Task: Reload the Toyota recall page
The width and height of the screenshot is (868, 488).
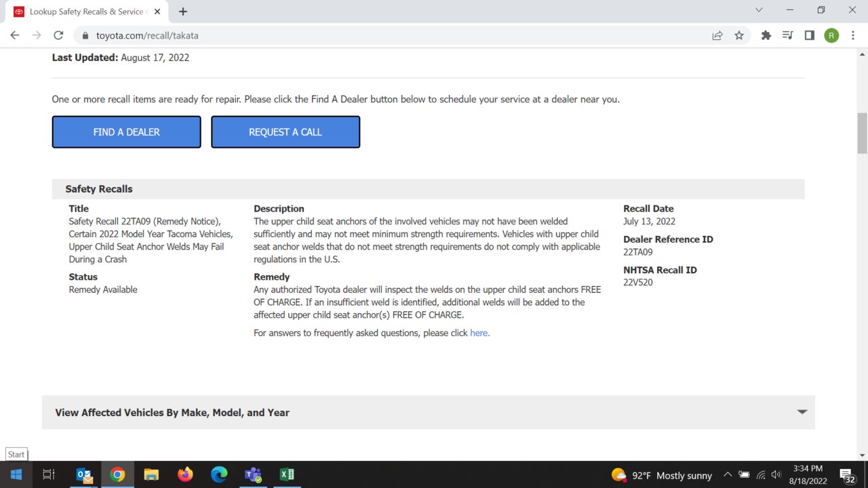Action: point(58,35)
